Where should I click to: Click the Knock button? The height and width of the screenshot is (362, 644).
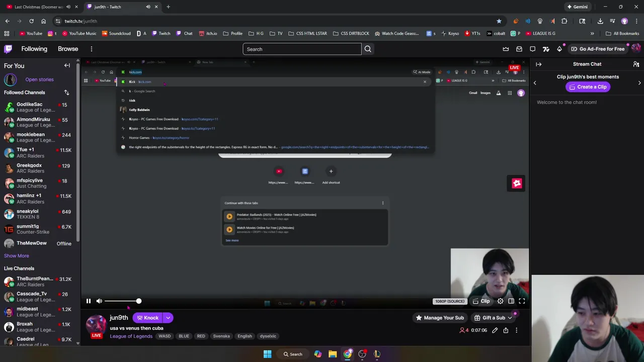pos(147,318)
